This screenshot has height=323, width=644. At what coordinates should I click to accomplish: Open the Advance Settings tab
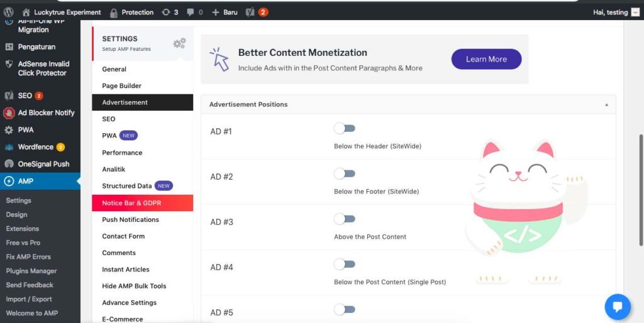[x=143, y=302]
